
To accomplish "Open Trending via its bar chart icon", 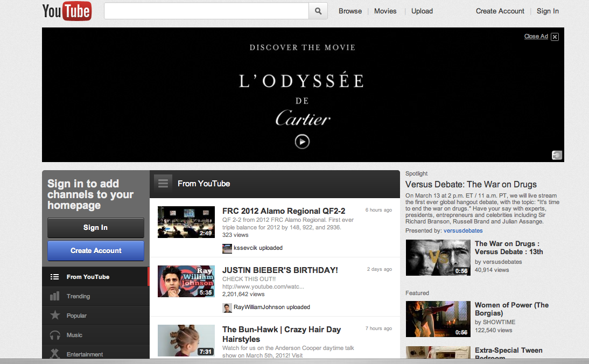I will [x=54, y=296].
